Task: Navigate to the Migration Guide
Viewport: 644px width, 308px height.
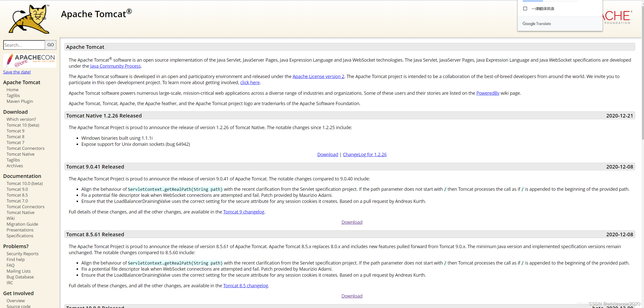Action: 22,224
